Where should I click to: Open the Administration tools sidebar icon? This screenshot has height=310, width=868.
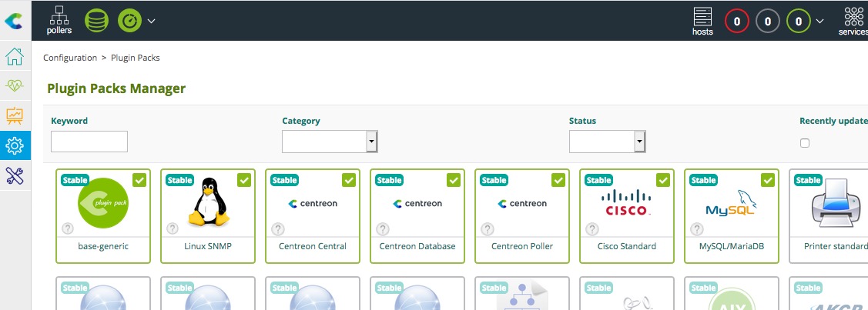[x=15, y=175]
